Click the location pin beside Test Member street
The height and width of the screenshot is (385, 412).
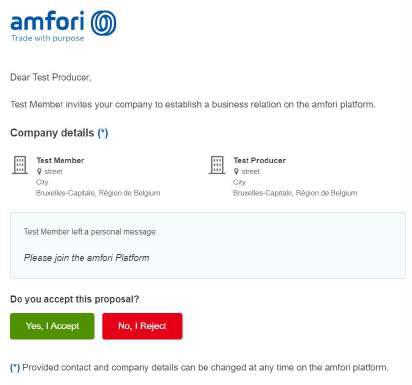tap(39, 172)
